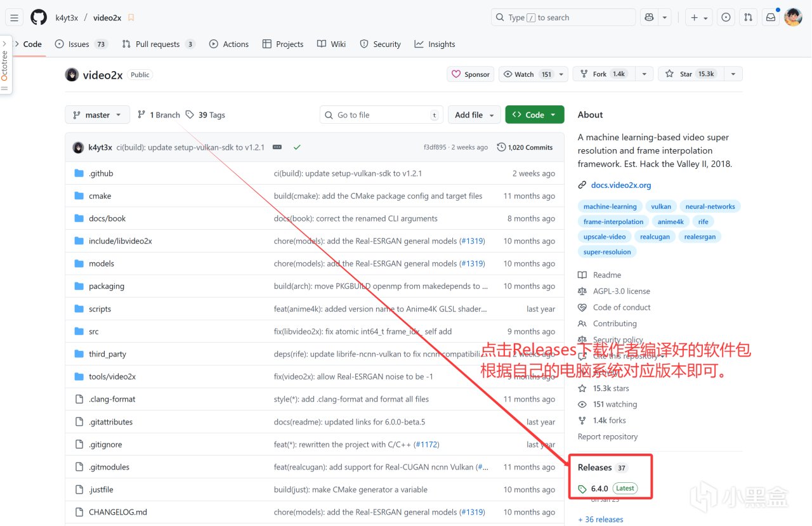Open the cmake folder
The height and width of the screenshot is (526, 812).
pyautogui.click(x=100, y=196)
